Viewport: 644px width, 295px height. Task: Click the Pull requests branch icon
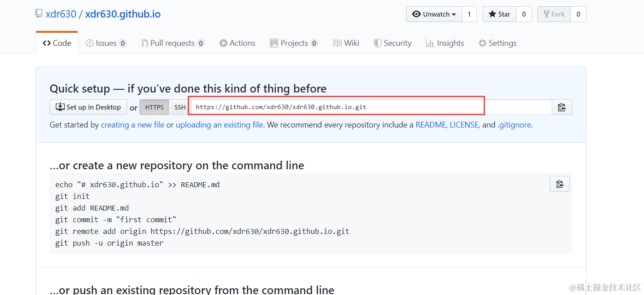(x=145, y=43)
